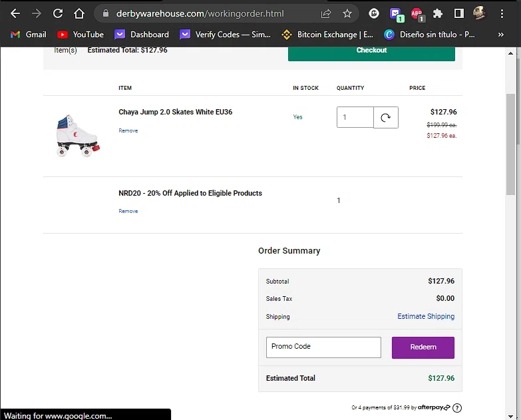The height and width of the screenshot is (420, 521).
Task: Click the browser forward arrow
Action: click(x=37, y=13)
